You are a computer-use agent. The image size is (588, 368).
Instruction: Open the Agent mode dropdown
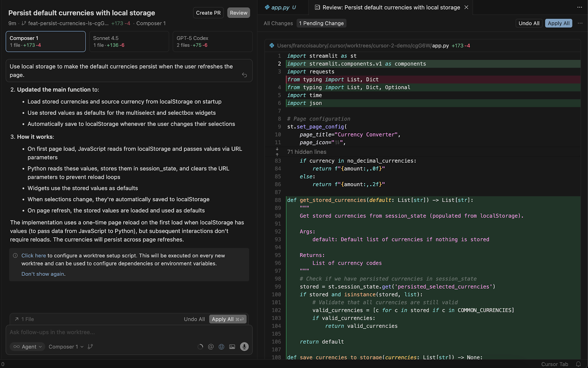[28, 347]
